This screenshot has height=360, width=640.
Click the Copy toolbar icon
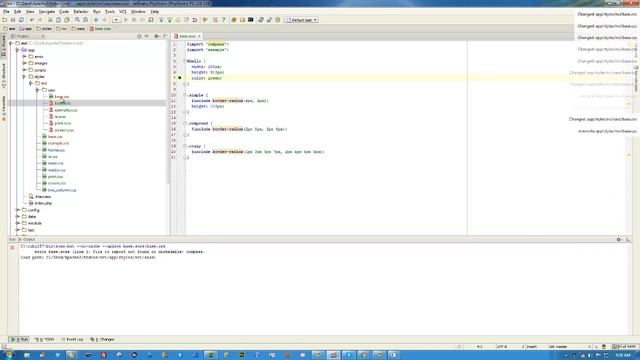58,20
